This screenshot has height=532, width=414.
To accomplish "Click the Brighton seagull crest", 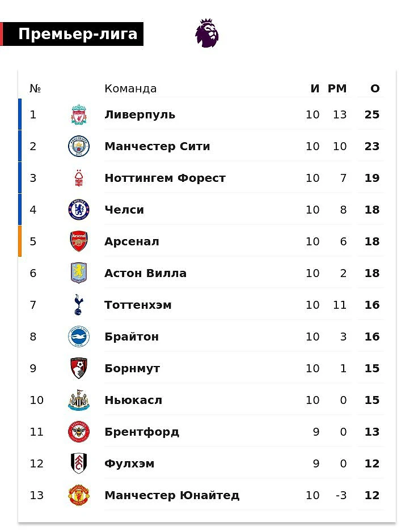I will 79,337.
